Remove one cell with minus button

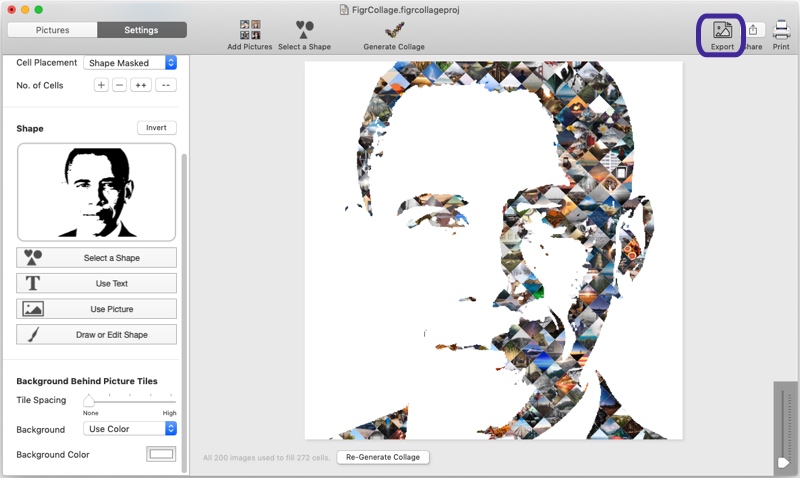(x=119, y=86)
